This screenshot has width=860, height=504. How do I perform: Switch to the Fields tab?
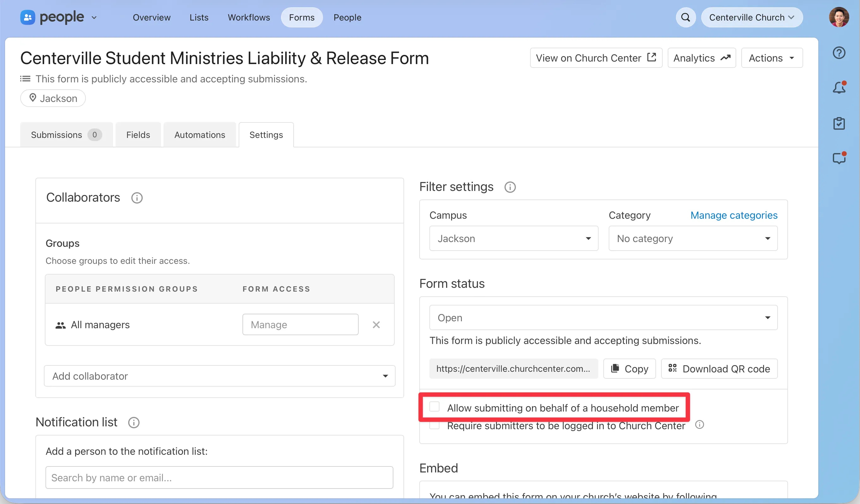click(x=138, y=135)
